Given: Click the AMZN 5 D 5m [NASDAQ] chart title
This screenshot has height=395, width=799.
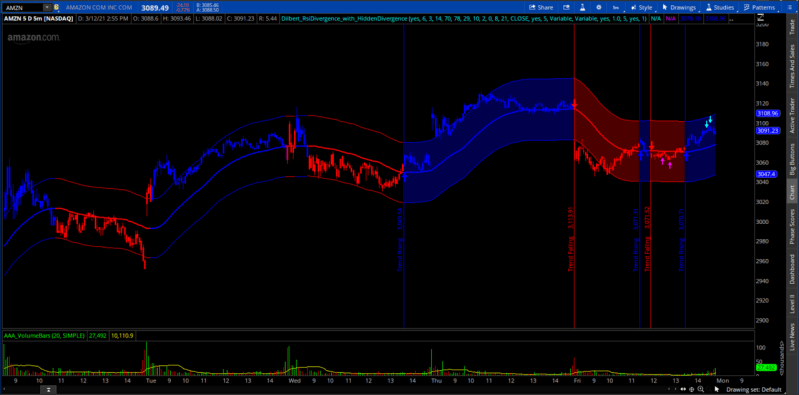Looking at the screenshot, I should (x=38, y=18).
